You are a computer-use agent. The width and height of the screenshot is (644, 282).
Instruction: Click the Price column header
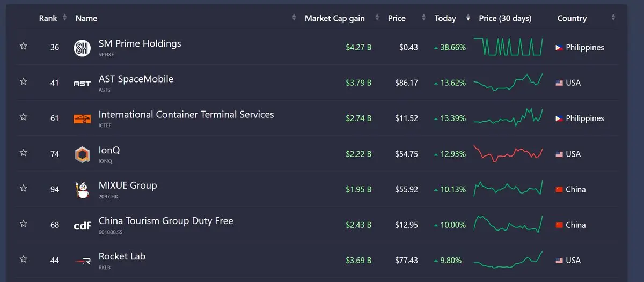(x=397, y=18)
